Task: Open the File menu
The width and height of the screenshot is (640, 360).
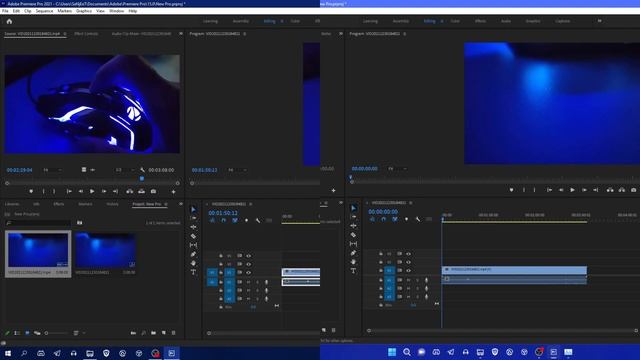Action: [5, 11]
